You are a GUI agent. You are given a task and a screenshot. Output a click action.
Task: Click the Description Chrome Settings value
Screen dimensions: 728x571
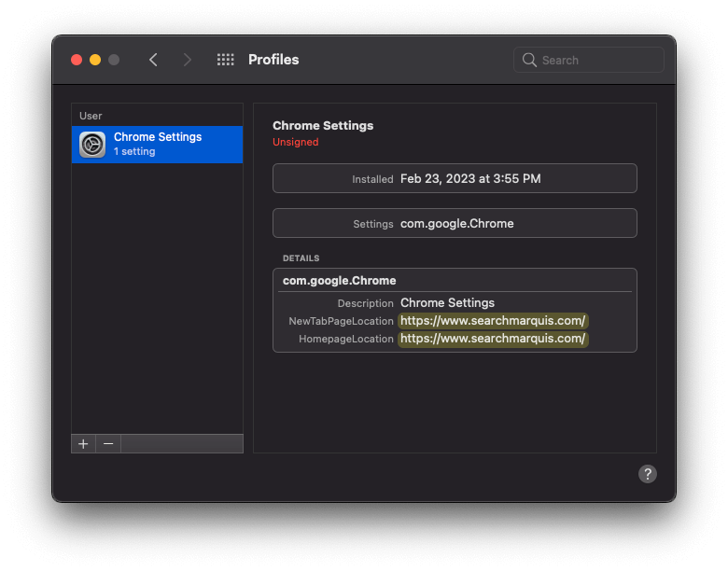click(447, 303)
